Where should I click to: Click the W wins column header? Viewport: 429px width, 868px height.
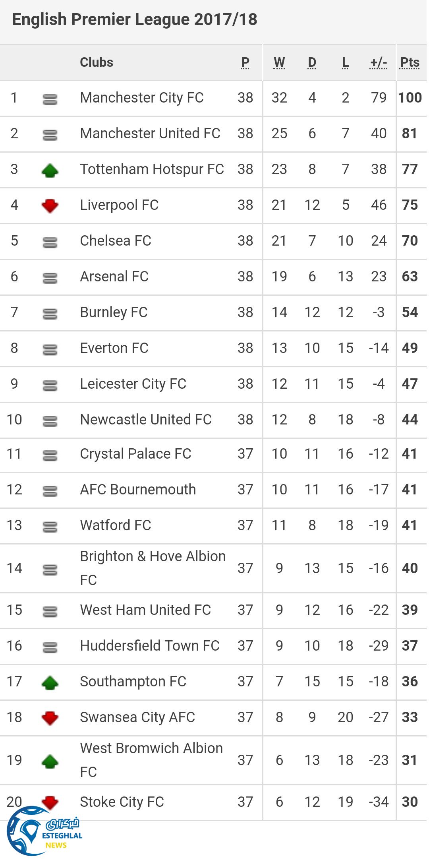coord(279,63)
